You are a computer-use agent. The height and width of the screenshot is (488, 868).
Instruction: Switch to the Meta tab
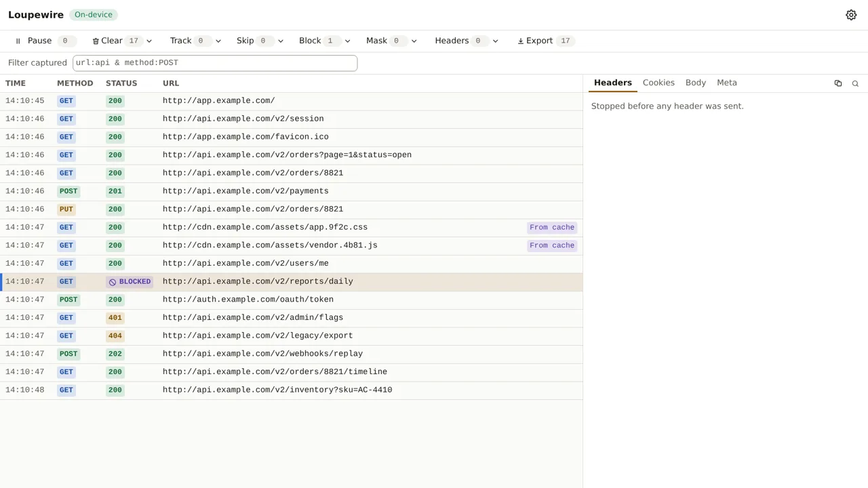(x=727, y=83)
